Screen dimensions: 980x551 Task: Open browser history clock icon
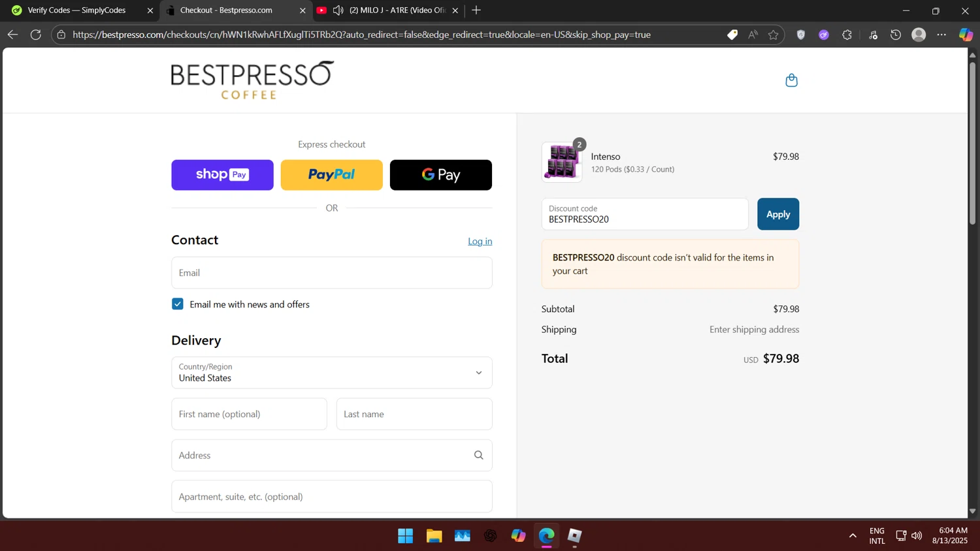point(896,35)
